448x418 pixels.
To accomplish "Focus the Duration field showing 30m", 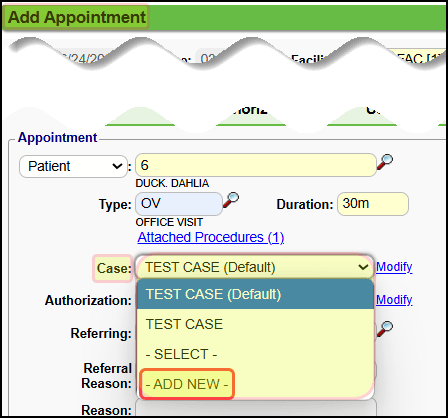I will point(373,204).
